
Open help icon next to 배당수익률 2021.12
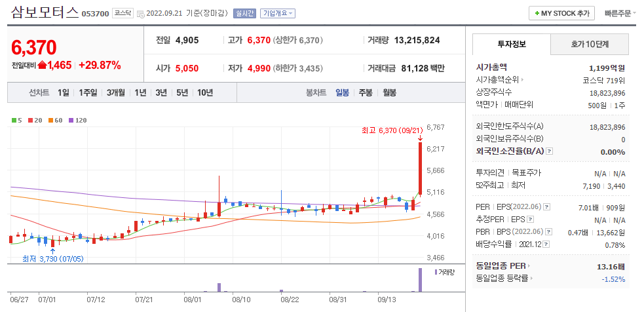pos(546,244)
